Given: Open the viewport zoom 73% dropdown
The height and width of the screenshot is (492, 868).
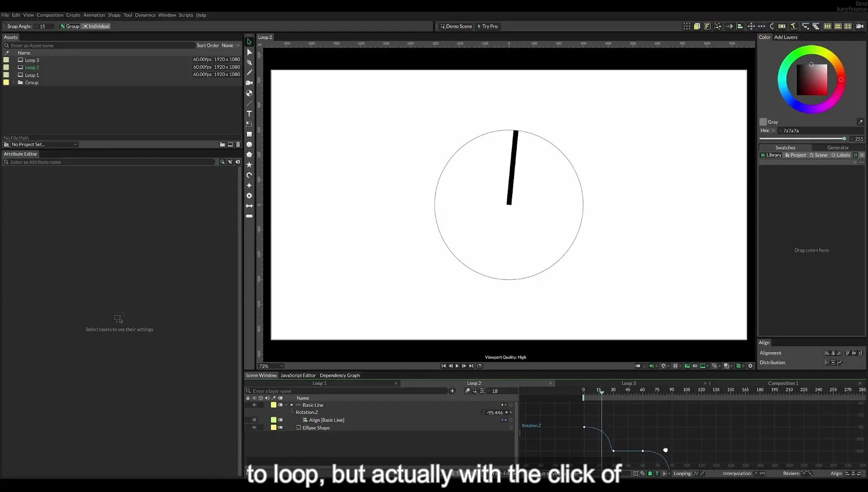Looking at the screenshot, I should click(x=271, y=366).
